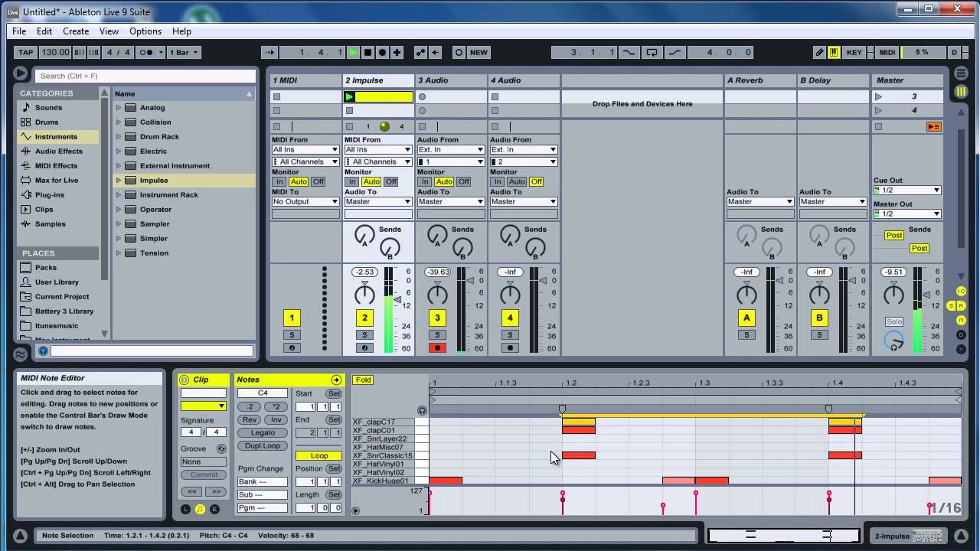980x551 pixels.
Task: Click the browser search field
Action: pos(145,76)
